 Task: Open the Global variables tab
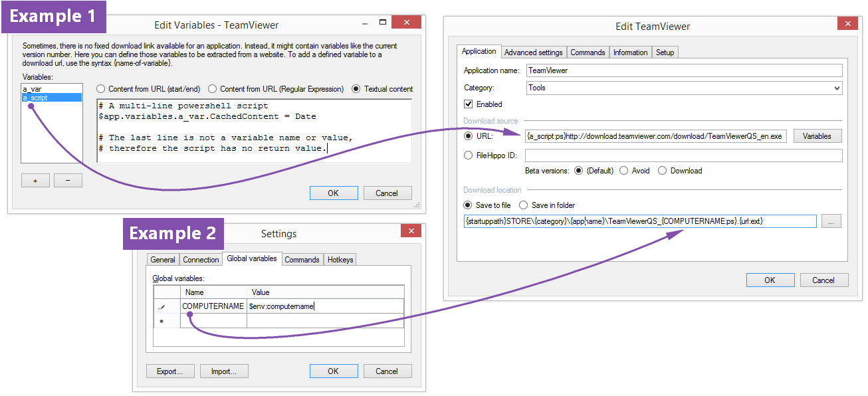[252, 258]
